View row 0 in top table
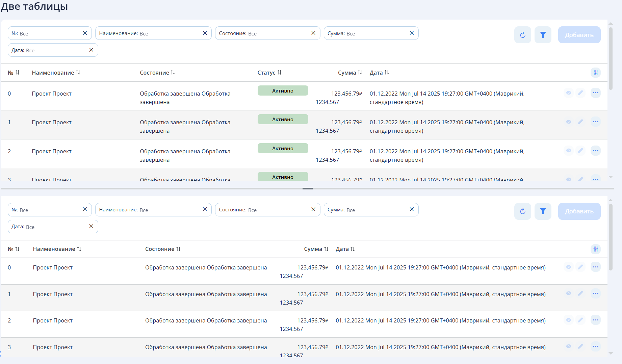 569,93
